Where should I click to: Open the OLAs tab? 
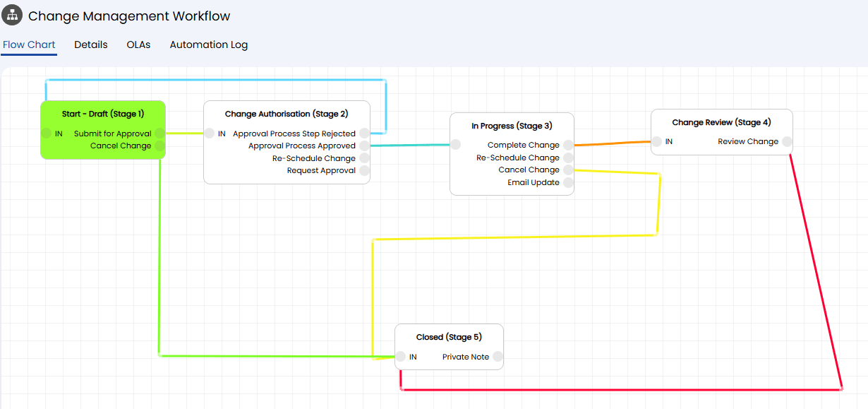coord(138,45)
